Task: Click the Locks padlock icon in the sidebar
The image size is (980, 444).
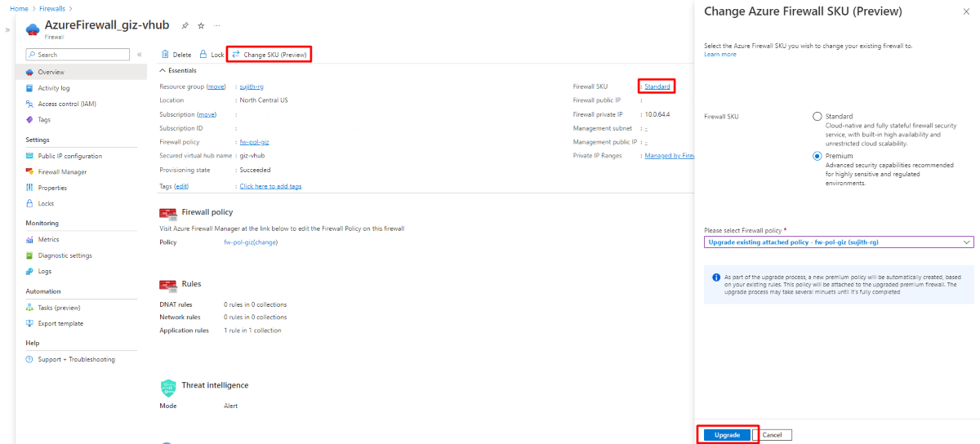Action: (x=30, y=203)
